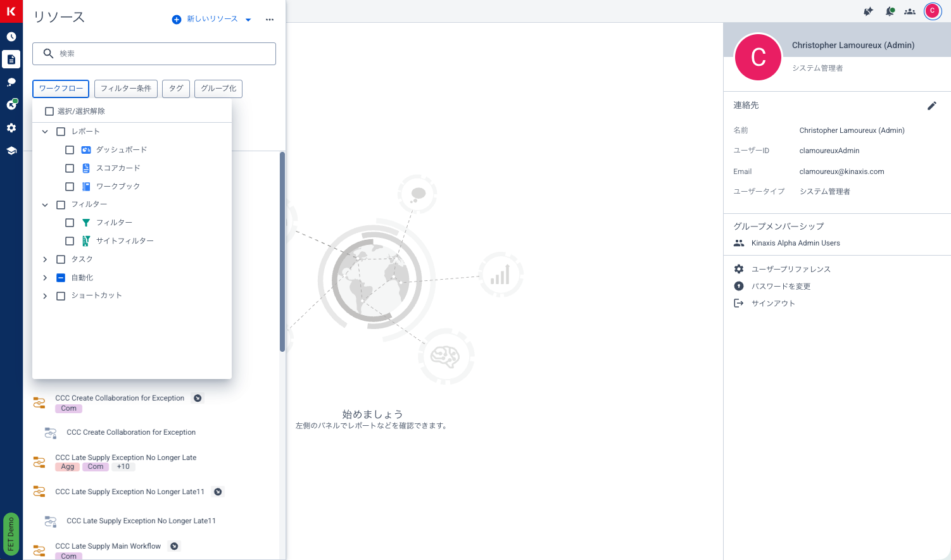Image resolution: width=951 pixels, height=560 pixels.
Task: Click サインアウト to sign out
Action: pyautogui.click(x=772, y=303)
